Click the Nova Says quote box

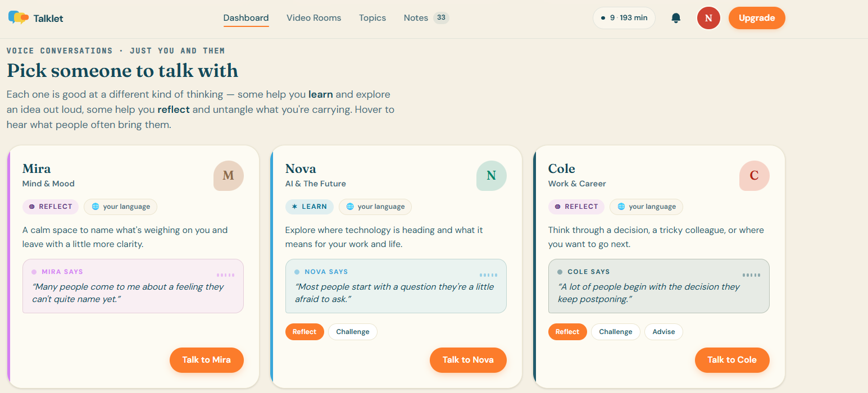pos(396,286)
